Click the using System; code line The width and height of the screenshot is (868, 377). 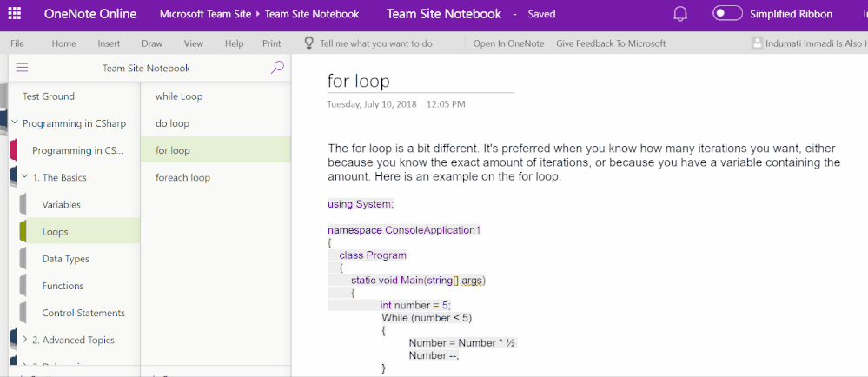(361, 204)
